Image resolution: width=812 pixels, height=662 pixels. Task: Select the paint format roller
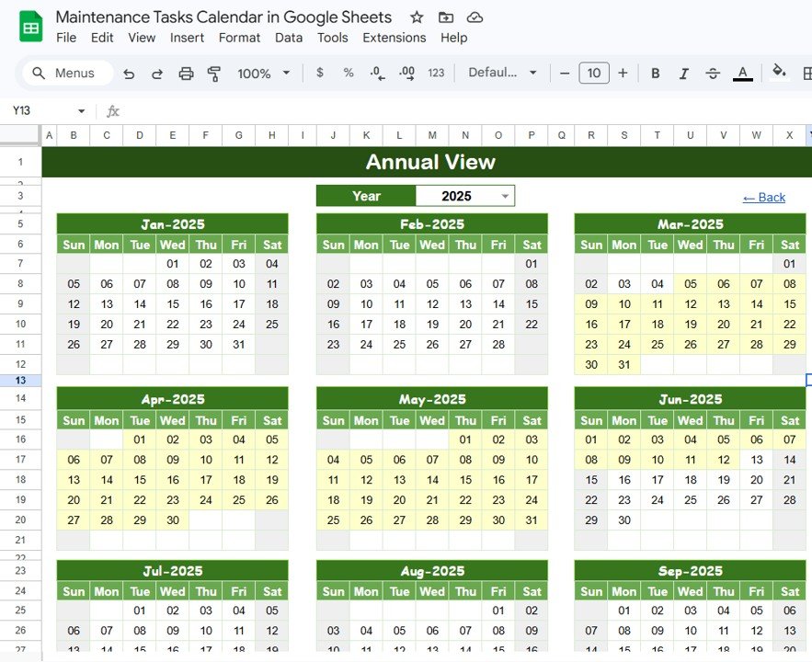pos(214,74)
